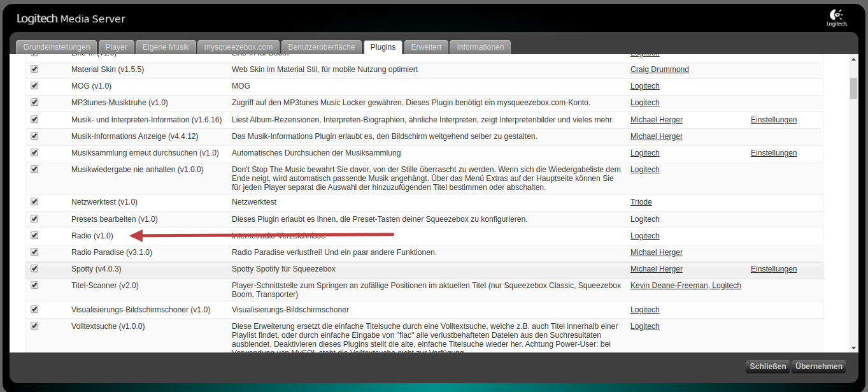Click Kevin Deane-Freeman, Logitech link
The width and height of the screenshot is (868, 392).
click(686, 286)
